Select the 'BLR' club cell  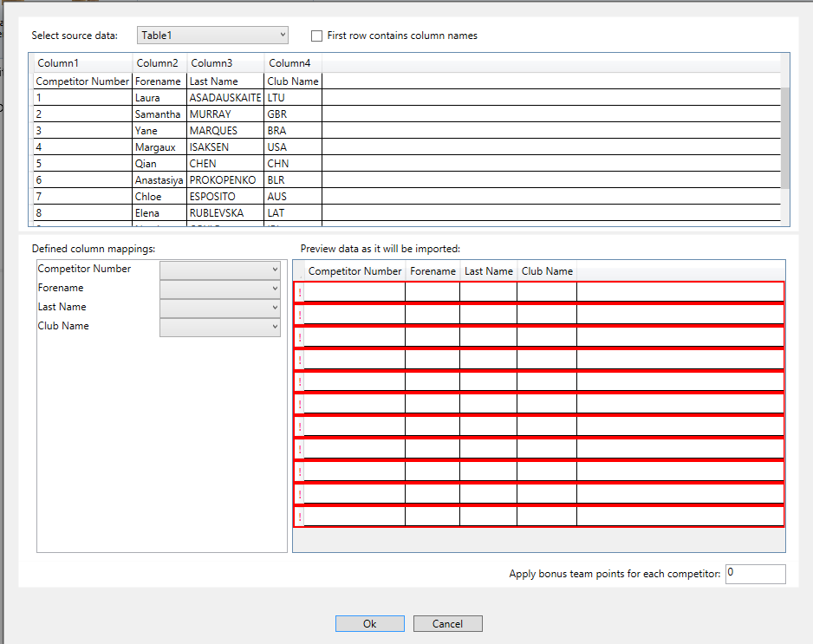294,180
